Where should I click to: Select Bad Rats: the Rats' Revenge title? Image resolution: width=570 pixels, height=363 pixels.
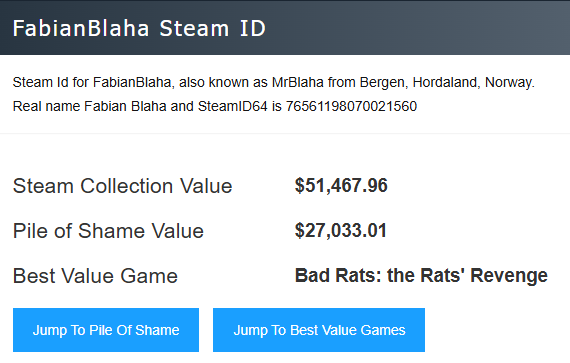tap(421, 275)
